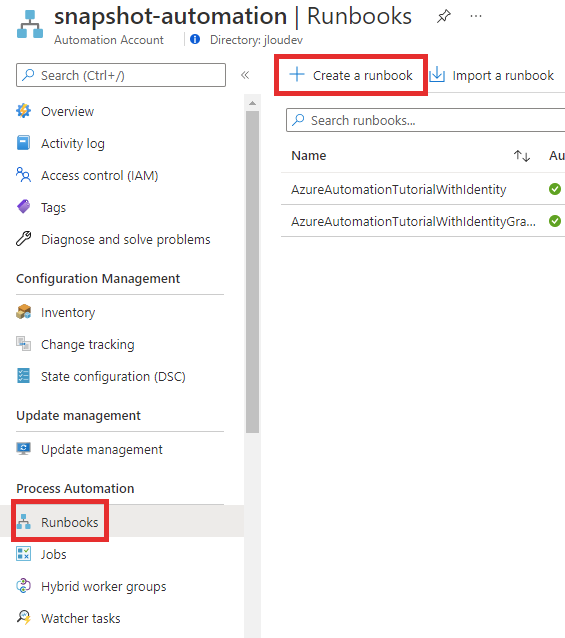
Task: Click the State configuration checklist icon
Action: (x=24, y=376)
